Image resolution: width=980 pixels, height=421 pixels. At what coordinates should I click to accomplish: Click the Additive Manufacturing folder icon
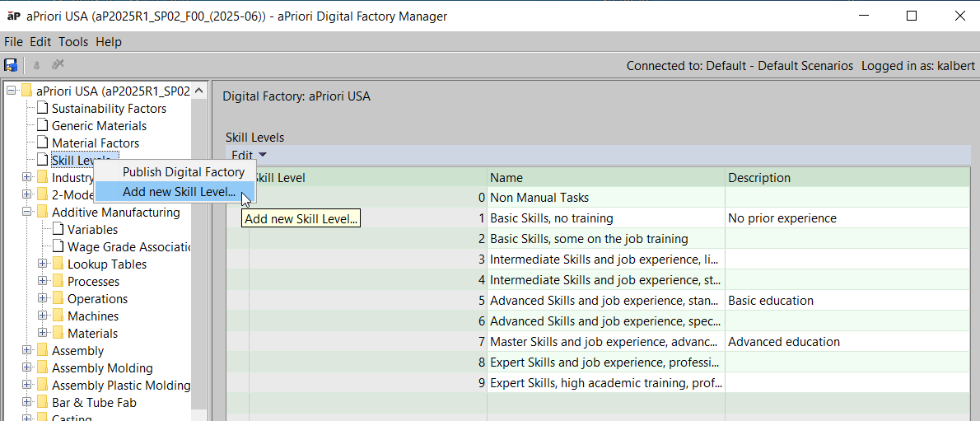coord(42,212)
